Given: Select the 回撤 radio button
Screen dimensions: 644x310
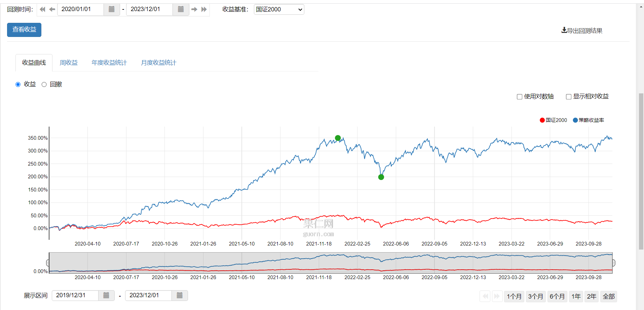Looking at the screenshot, I should coord(44,85).
